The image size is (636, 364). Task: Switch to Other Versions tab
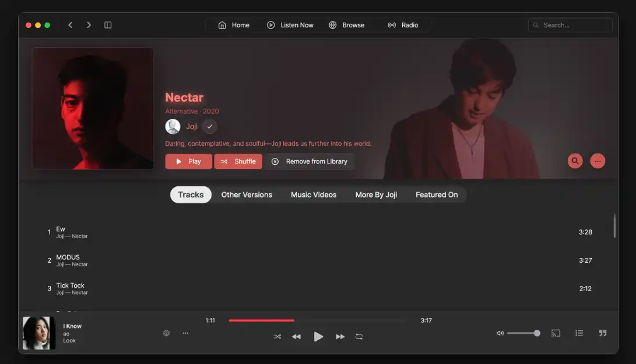[247, 195]
